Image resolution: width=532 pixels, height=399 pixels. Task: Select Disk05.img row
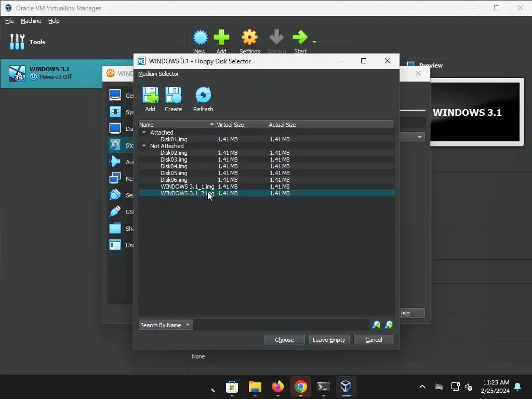(x=267, y=173)
